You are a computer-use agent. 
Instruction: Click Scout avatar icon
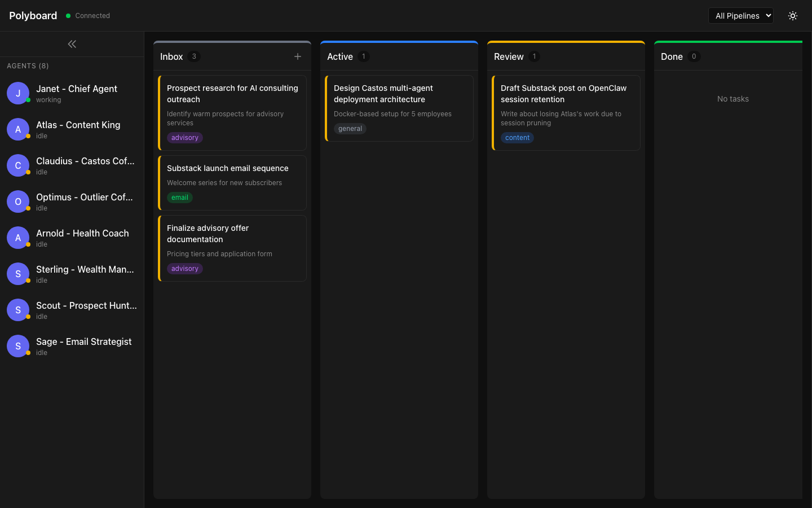pyautogui.click(x=18, y=310)
